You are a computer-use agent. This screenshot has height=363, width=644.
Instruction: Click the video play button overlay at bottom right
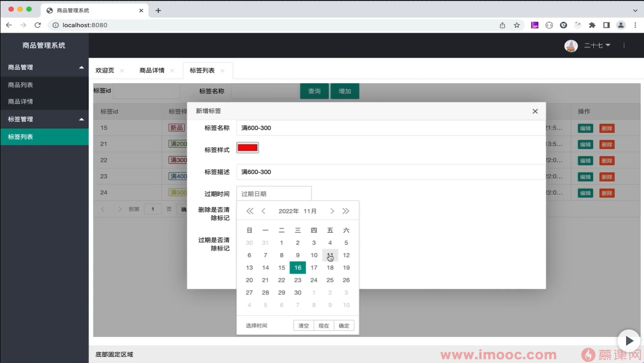628,340
